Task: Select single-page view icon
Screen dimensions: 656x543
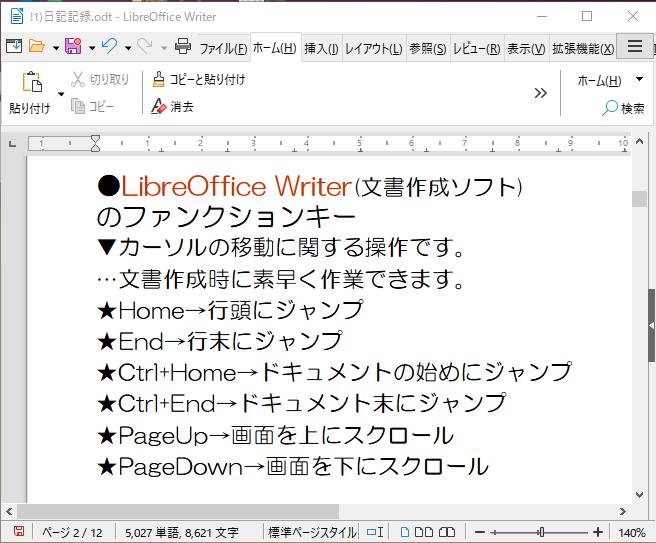Action: [405, 532]
